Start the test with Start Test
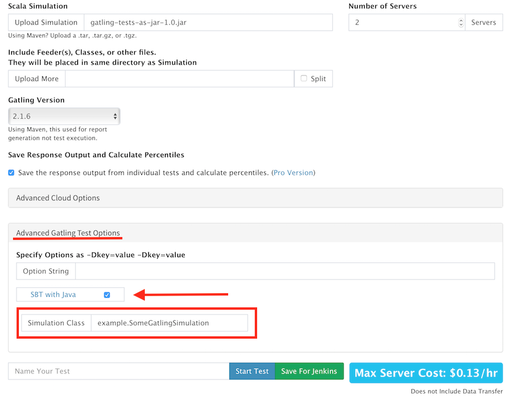This screenshot has width=532, height=396. pyautogui.click(x=252, y=371)
